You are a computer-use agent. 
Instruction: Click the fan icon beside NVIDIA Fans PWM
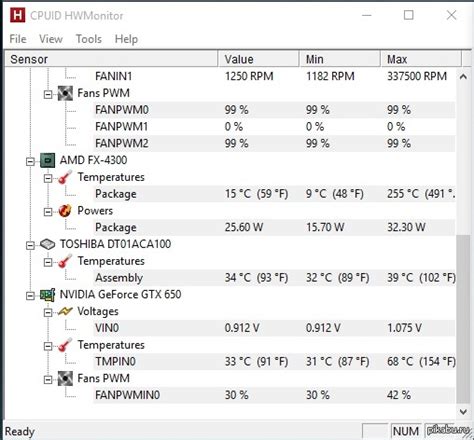click(x=65, y=379)
